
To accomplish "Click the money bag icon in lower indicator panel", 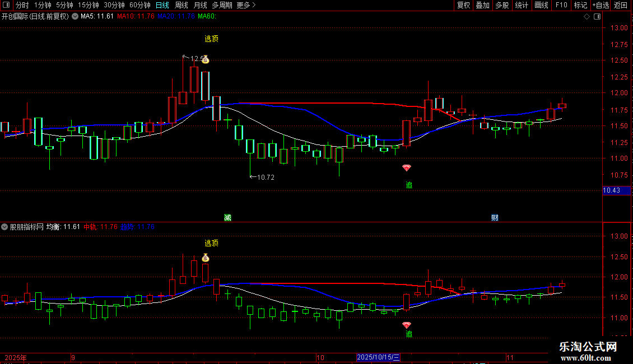I will tap(206, 258).
